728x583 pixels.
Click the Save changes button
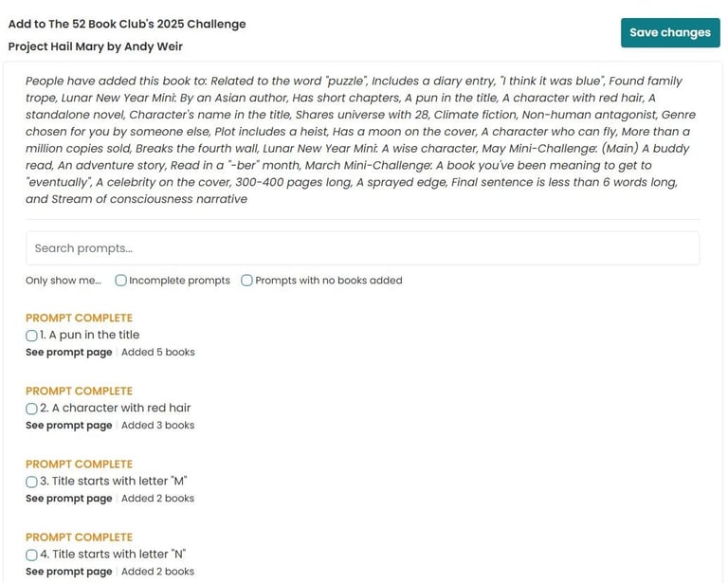670,32
